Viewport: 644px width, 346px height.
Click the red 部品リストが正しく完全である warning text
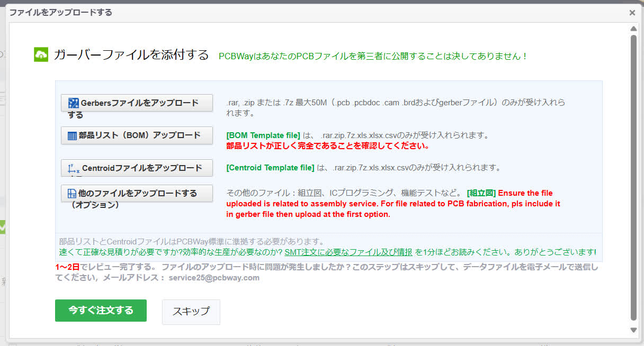tap(327, 145)
